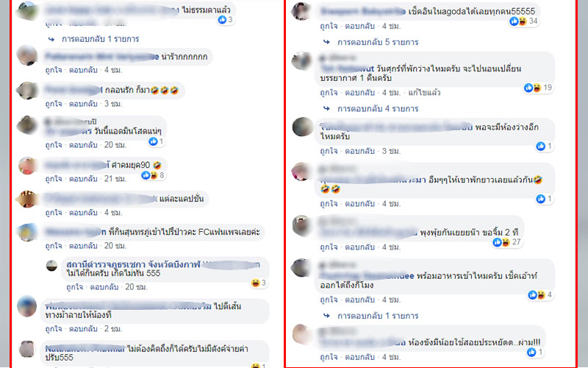Open the 19 reactions on the Friday room comment
Viewport: 588px width, 368px height.
click(538, 88)
